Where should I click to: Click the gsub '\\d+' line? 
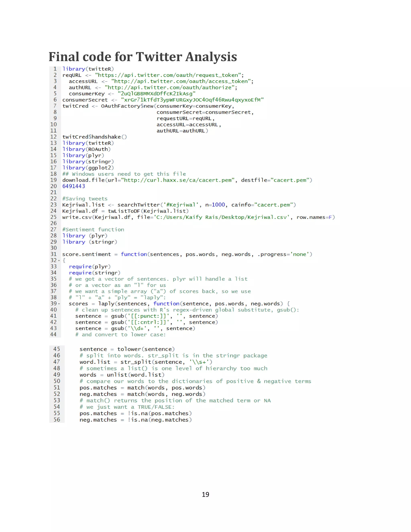point(135,329)
